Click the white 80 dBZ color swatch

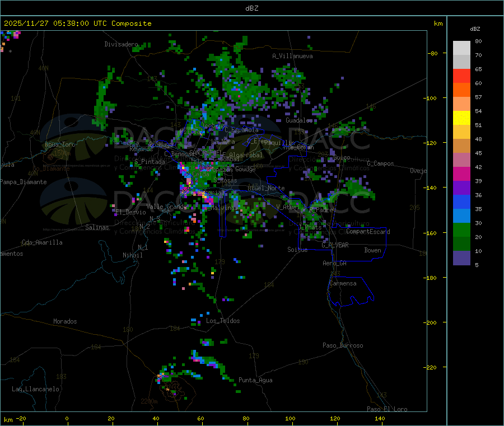461,48
